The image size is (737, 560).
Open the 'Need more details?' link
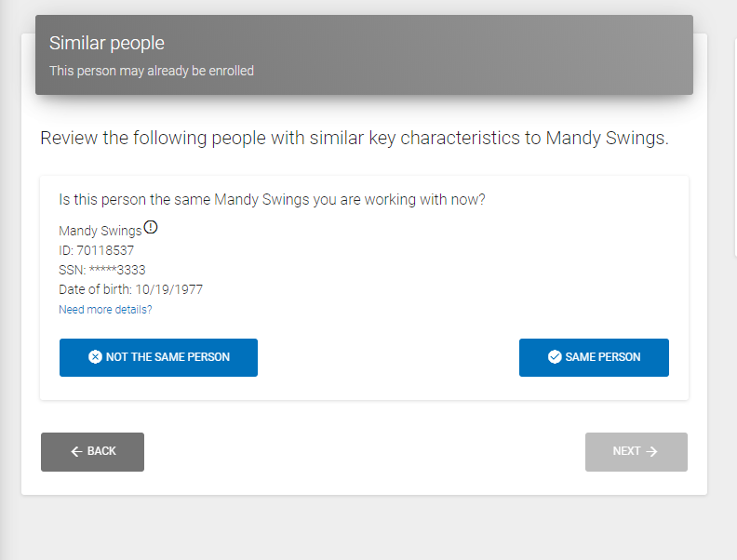(105, 310)
